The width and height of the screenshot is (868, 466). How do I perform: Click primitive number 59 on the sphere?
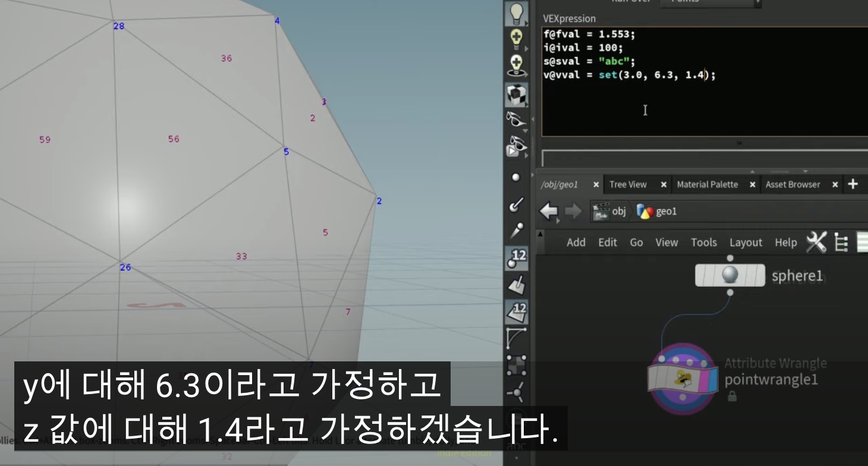(45, 140)
